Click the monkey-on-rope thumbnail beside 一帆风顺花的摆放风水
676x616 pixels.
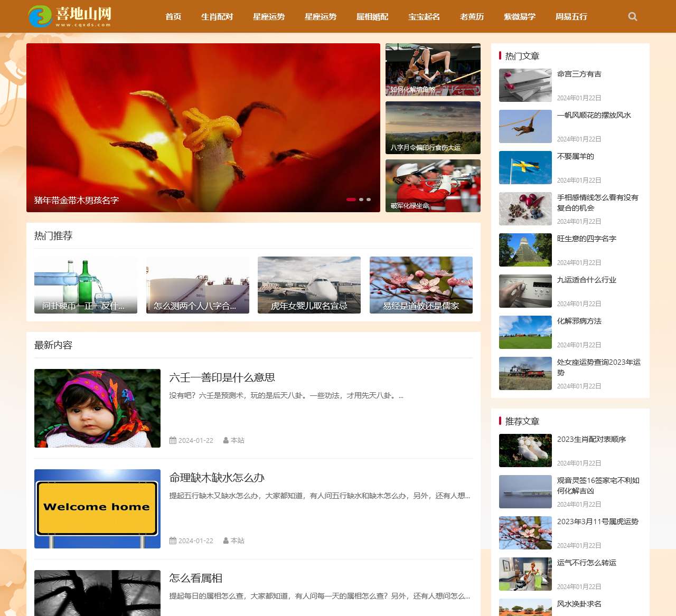point(525,126)
